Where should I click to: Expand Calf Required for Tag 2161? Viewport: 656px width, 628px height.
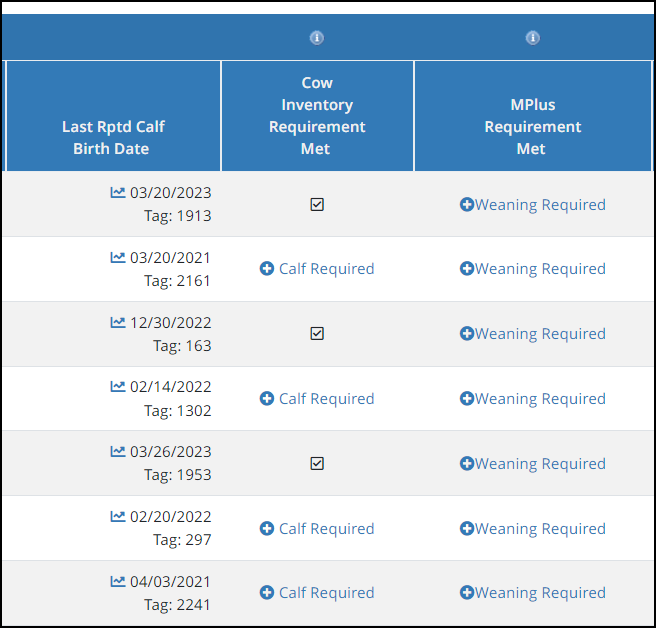tap(317, 269)
